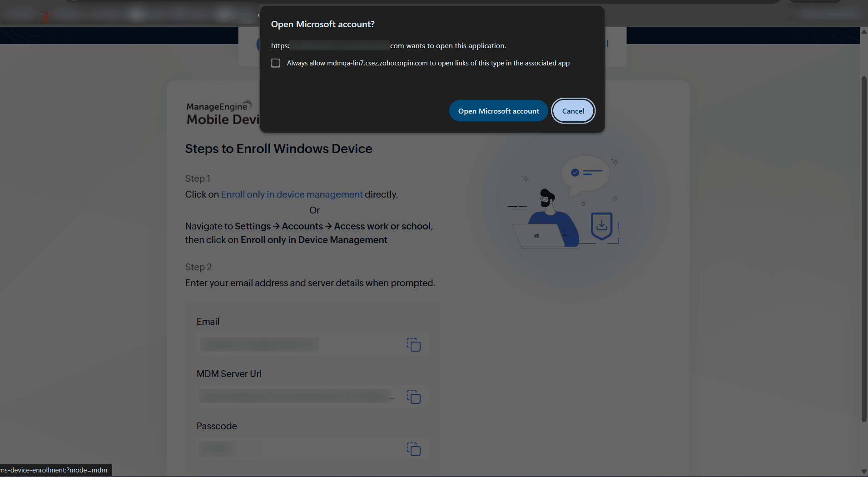The width and height of the screenshot is (868, 477).
Task: Click the 'MDM Server Url' label
Action: click(229, 374)
